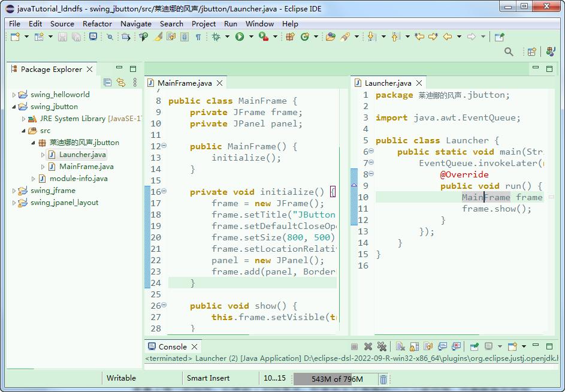Expand the swing_jpanel_layout project tree node

point(14,203)
